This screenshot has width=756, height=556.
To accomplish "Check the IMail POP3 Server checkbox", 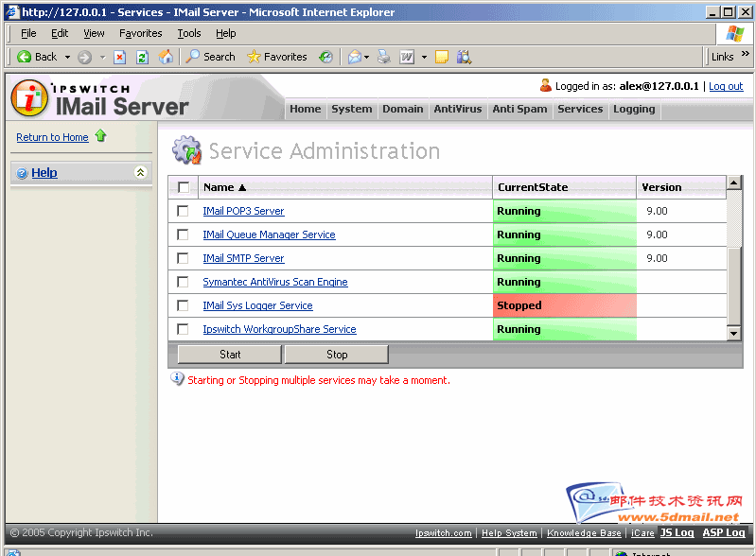I will [183, 211].
